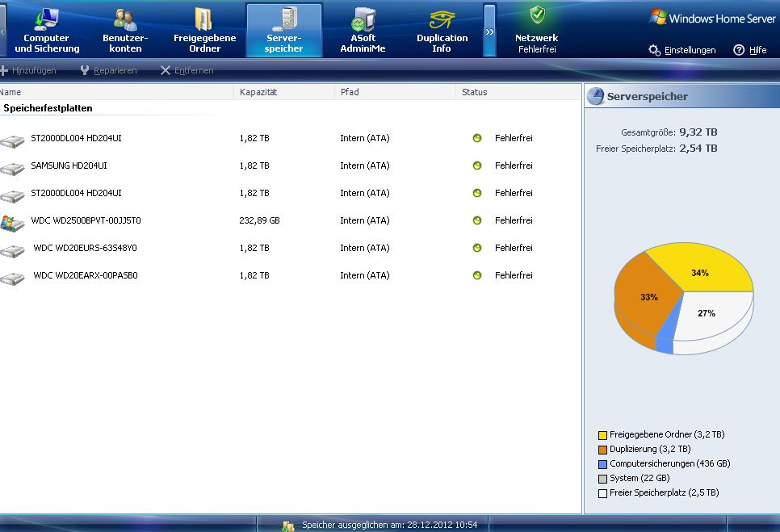Click the WD2500BPVT green status icon
This screenshot has height=532, width=780.
pyautogui.click(x=477, y=220)
